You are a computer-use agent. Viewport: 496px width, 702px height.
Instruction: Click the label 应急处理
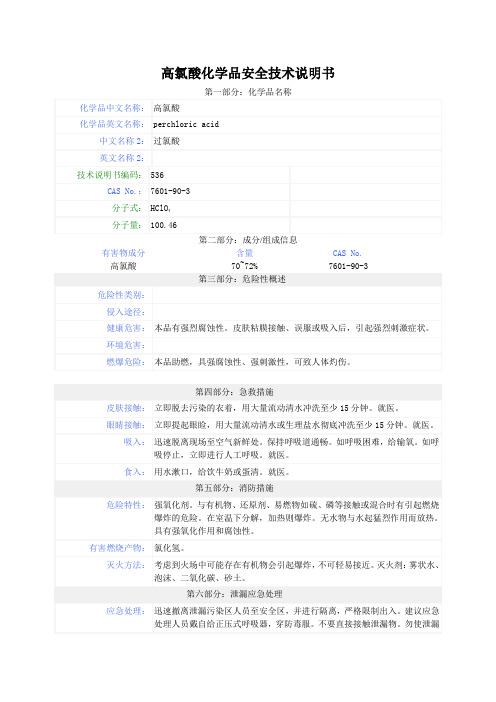point(126,611)
